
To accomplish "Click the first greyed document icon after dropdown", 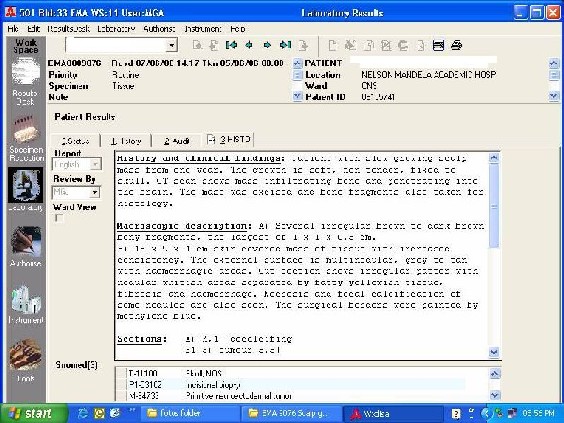I will click(197, 45).
